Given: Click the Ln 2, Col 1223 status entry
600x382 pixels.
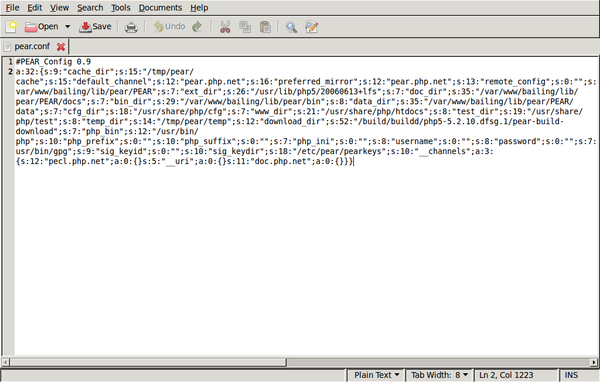Looking at the screenshot, I should point(506,375).
